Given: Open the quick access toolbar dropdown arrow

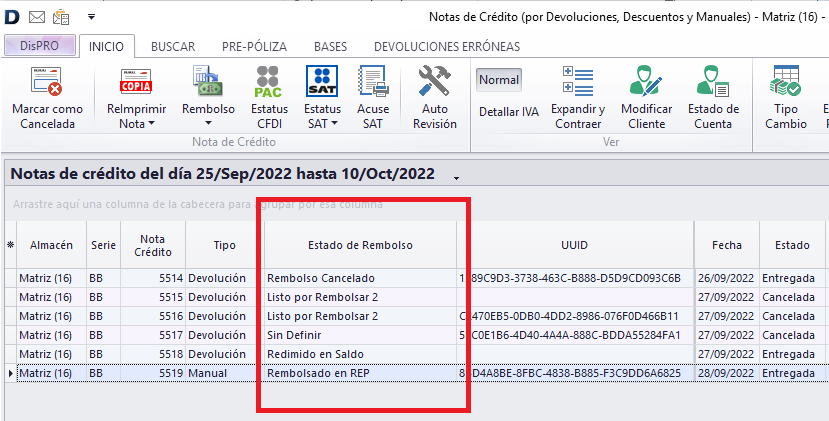Looking at the screenshot, I should click(91, 17).
